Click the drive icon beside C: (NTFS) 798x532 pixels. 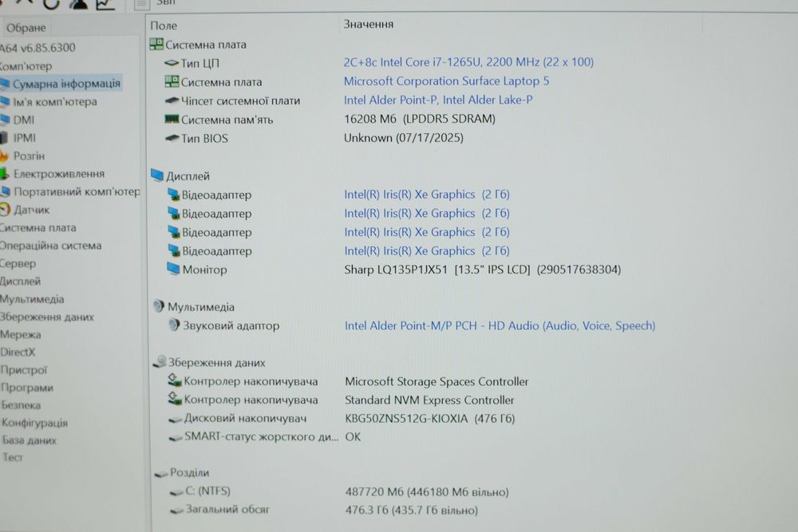pyautogui.click(x=176, y=492)
